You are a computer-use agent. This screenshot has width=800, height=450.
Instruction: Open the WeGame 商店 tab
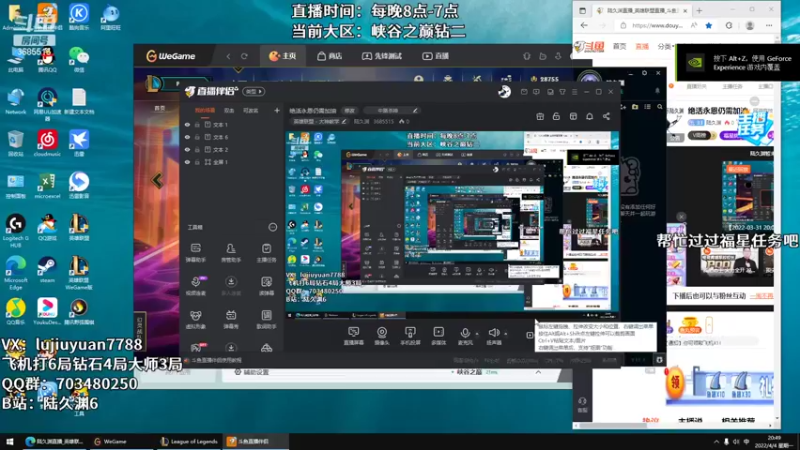(x=330, y=56)
